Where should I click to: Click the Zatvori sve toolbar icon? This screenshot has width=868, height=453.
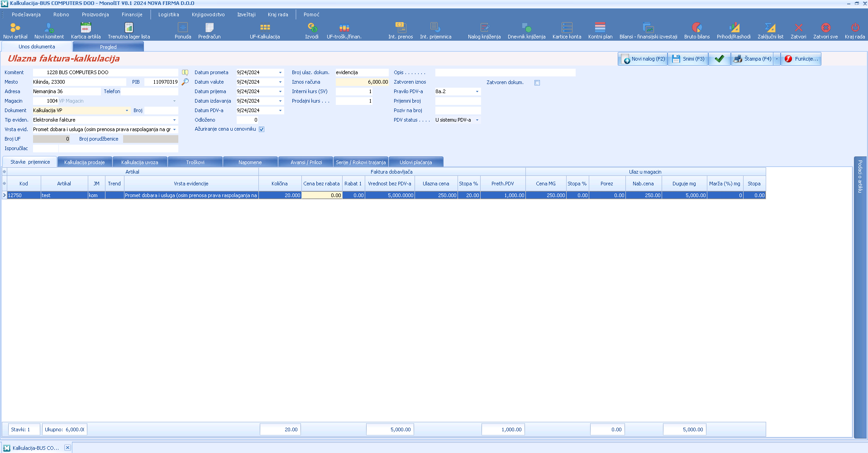pos(825,31)
